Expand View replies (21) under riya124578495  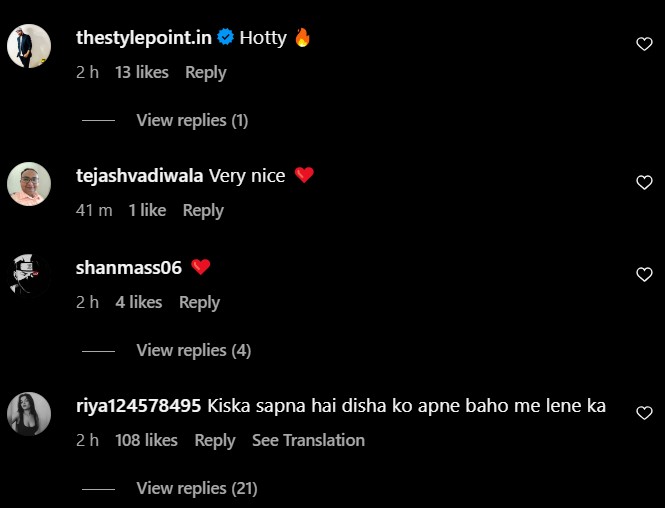[x=196, y=488]
